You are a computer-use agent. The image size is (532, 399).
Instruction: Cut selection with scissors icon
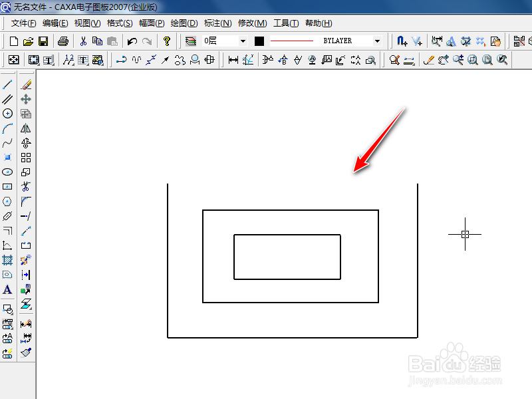click(83, 41)
